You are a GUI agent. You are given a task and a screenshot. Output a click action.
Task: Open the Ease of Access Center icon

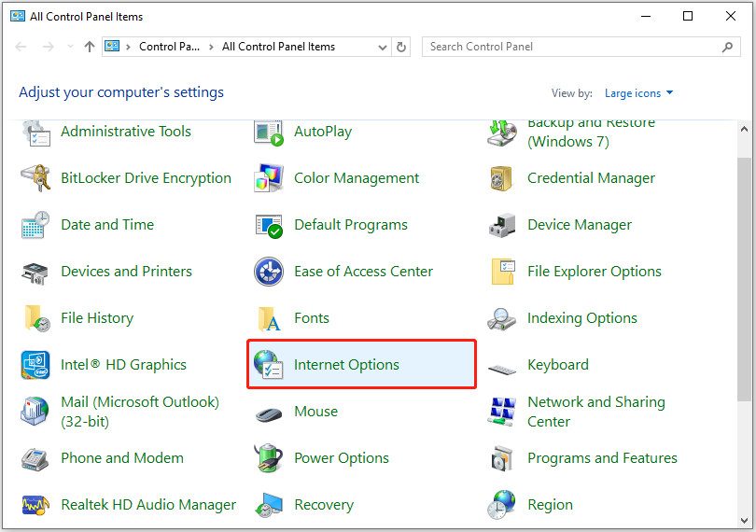tap(269, 272)
